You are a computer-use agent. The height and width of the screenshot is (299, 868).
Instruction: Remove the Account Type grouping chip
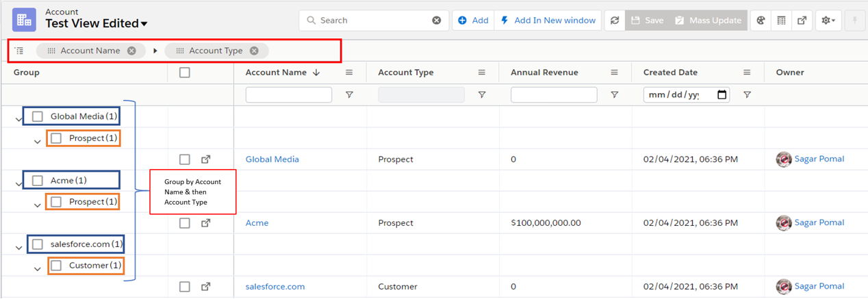pos(254,51)
